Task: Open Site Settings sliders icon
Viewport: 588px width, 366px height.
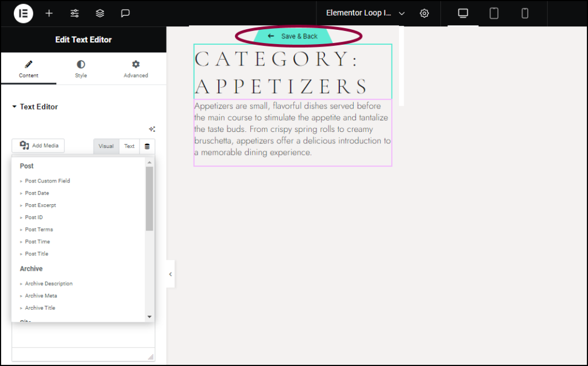Action: click(74, 13)
